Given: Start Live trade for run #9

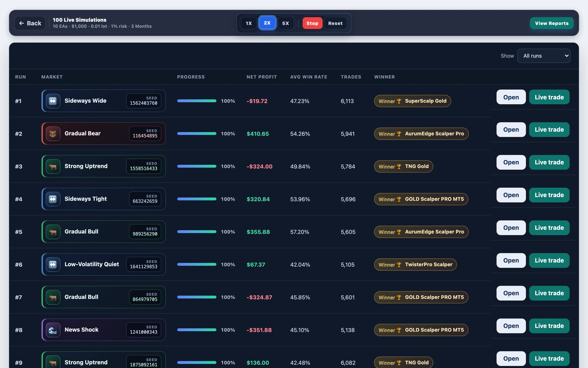Looking at the screenshot, I should [x=549, y=359].
